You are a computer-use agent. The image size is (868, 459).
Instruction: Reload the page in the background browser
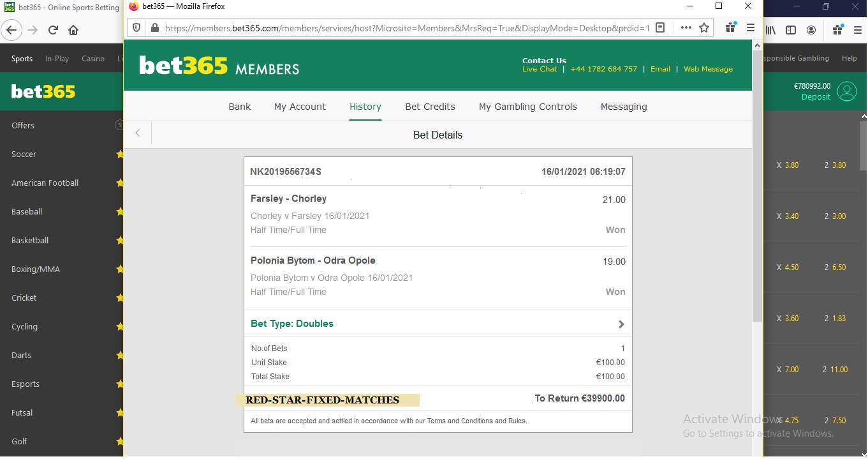click(x=53, y=30)
